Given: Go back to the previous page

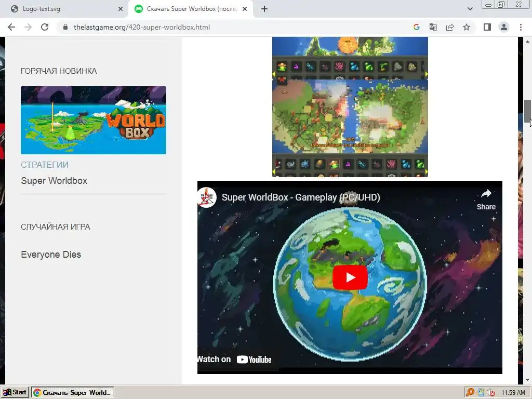Looking at the screenshot, I should tap(11, 27).
